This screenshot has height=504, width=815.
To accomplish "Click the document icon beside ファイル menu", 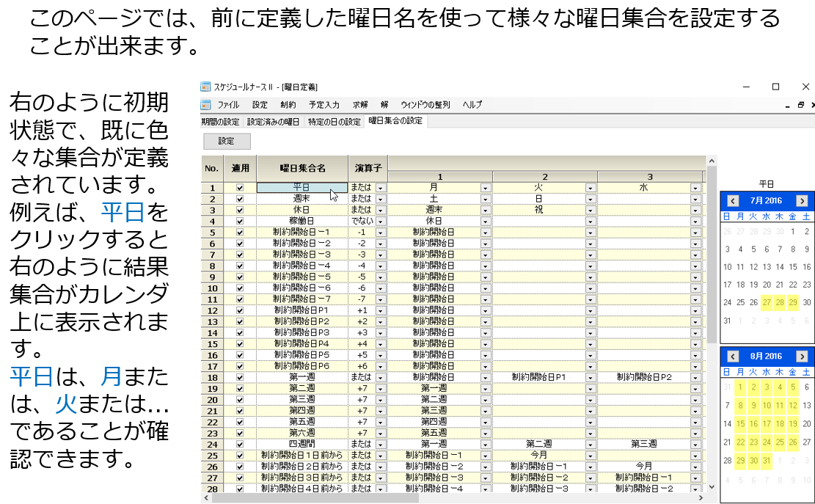I will 206,105.
